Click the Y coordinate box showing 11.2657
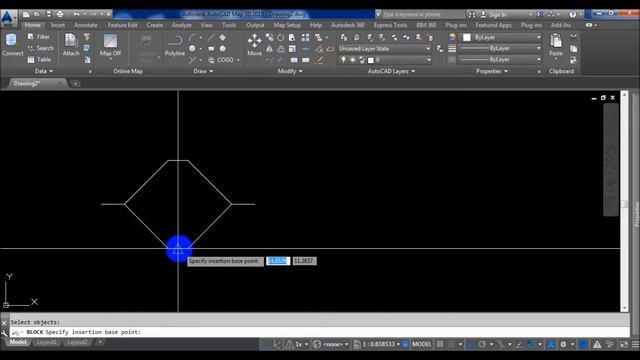 [x=304, y=261]
